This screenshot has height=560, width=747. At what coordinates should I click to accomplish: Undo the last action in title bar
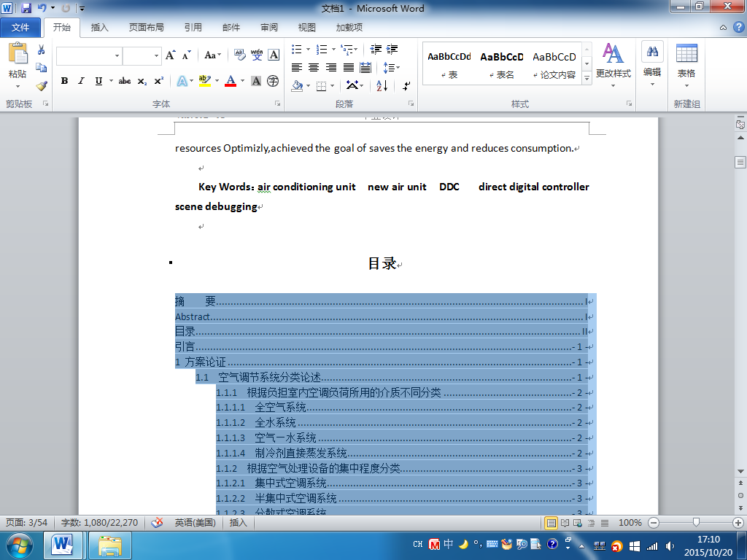pyautogui.click(x=42, y=8)
